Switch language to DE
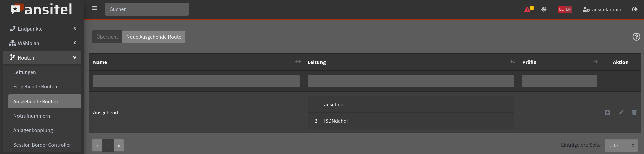This screenshot has width=644, height=154. pos(561,9)
